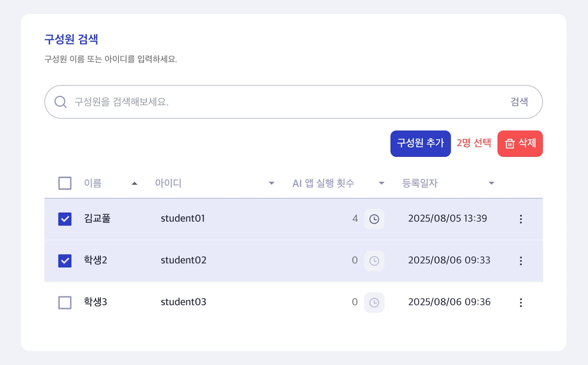Open run history clock for student02

(x=374, y=261)
